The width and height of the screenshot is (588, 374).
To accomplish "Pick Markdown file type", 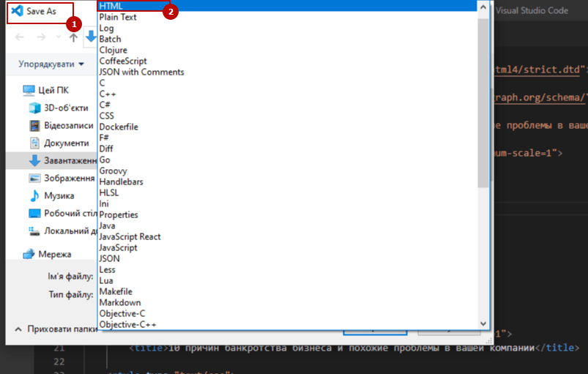I will point(287,302).
